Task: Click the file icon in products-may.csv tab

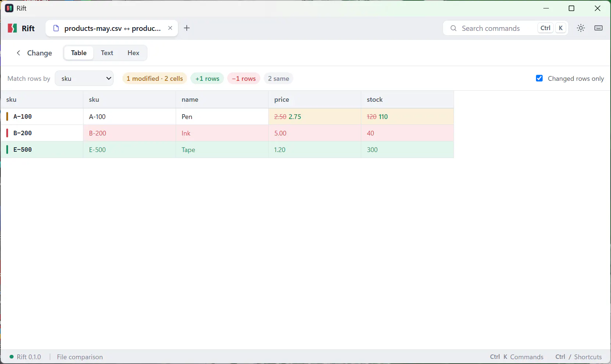Action: 56,28
